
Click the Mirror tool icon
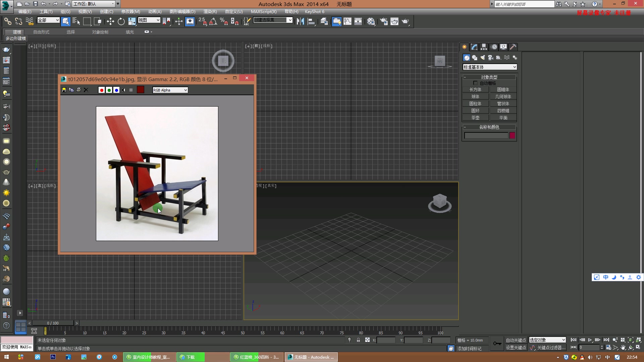coord(300,21)
